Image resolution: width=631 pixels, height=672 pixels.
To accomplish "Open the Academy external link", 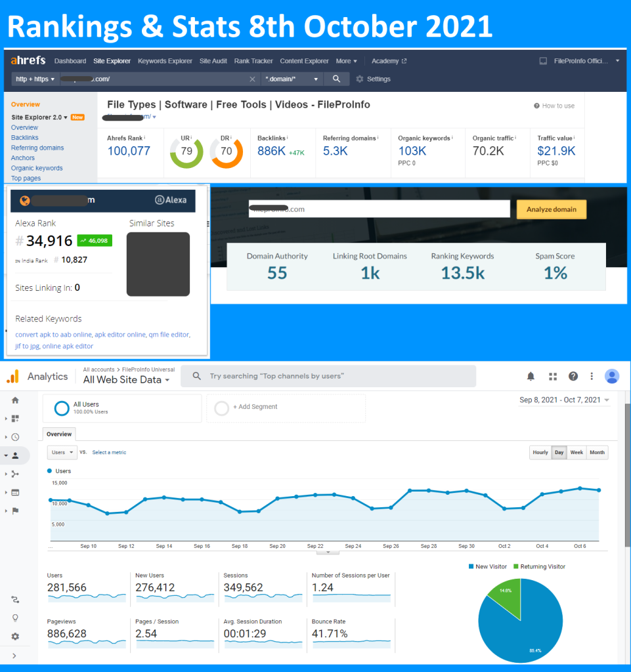I will (389, 61).
